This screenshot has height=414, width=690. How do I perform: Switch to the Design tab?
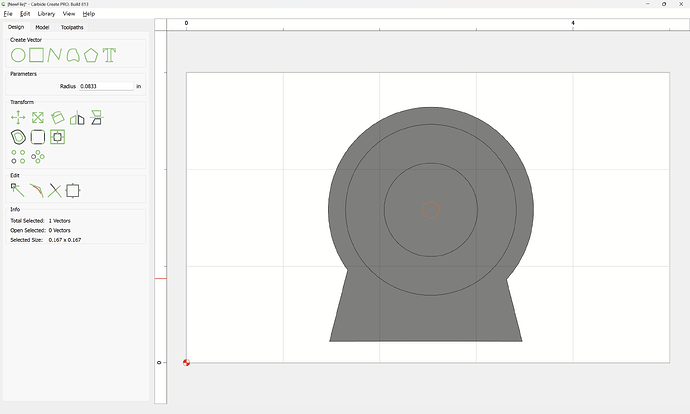pyautogui.click(x=16, y=27)
